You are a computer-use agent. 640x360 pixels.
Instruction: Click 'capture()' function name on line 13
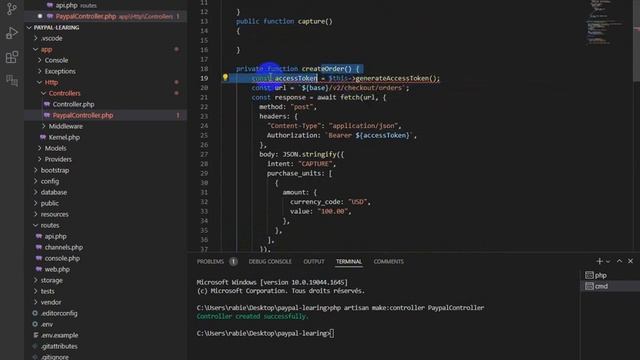[x=315, y=21]
